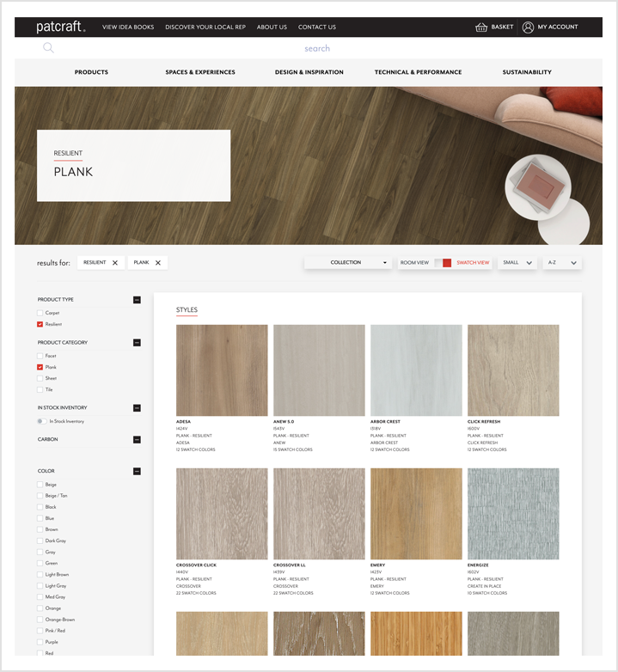Check the Green color filter
Viewport: 618px width, 672px height.
[40, 564]
